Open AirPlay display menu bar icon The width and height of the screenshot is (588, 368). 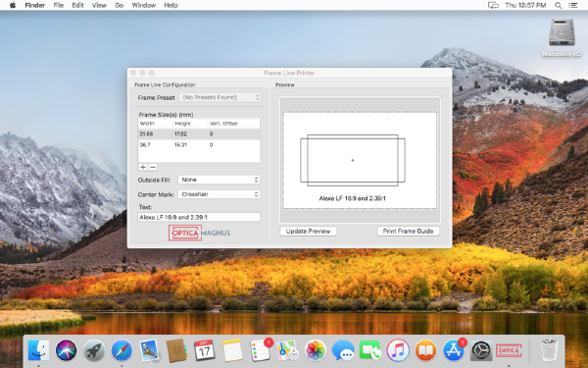493,5
